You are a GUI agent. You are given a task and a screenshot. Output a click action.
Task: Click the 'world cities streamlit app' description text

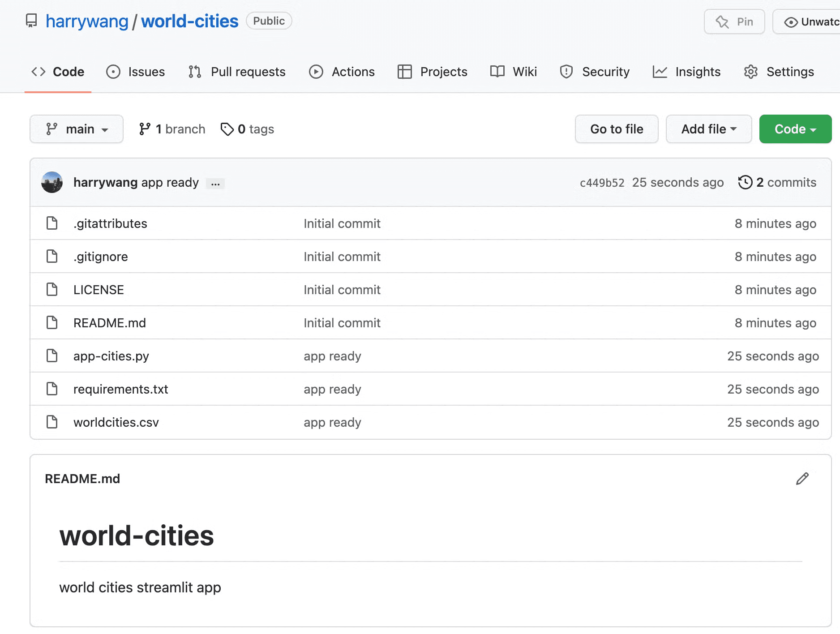pyautogui.click(x=140, y=587)
